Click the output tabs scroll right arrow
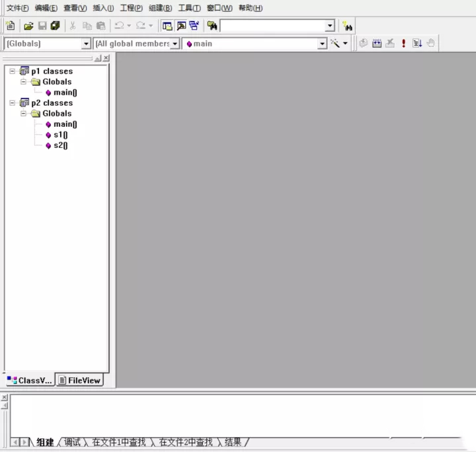 (x=24, y=442)
